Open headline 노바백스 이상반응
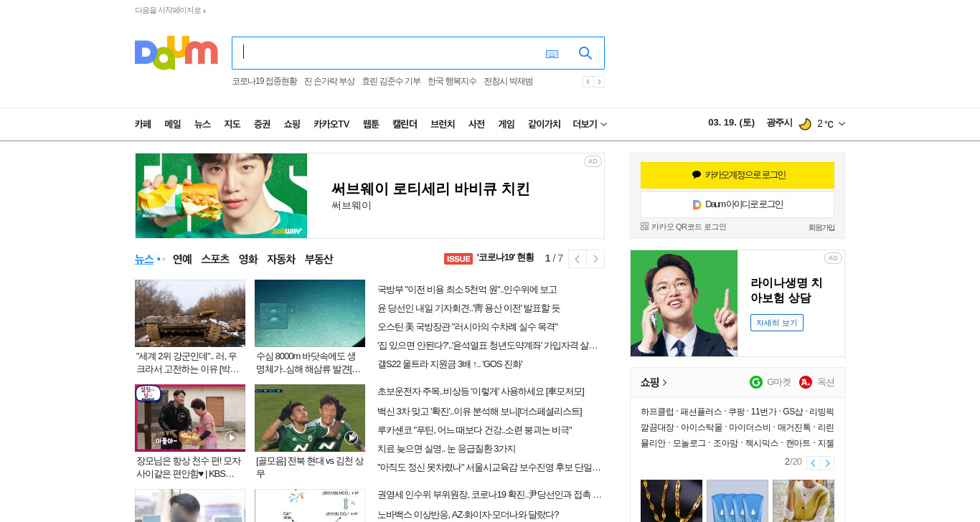 (468, 515)
